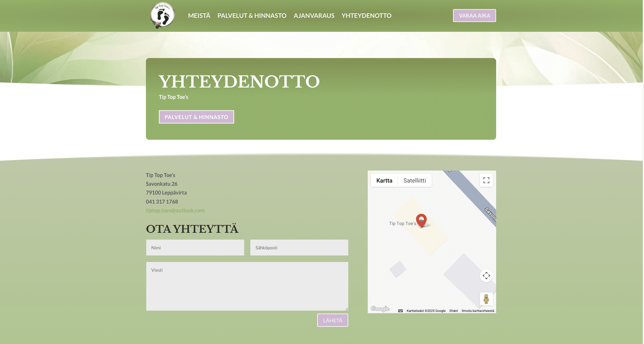The width and height of the screenshot is (644, 344).
Task: Open Yhteydenotto in the top navigation
Action: pyautogui.click(x=366, y=16)
